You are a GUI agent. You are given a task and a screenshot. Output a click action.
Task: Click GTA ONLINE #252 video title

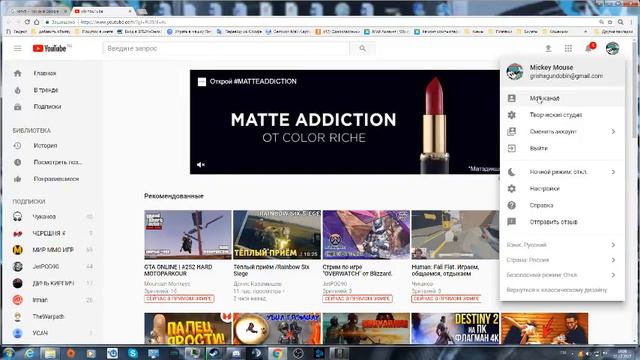point(178,270)
